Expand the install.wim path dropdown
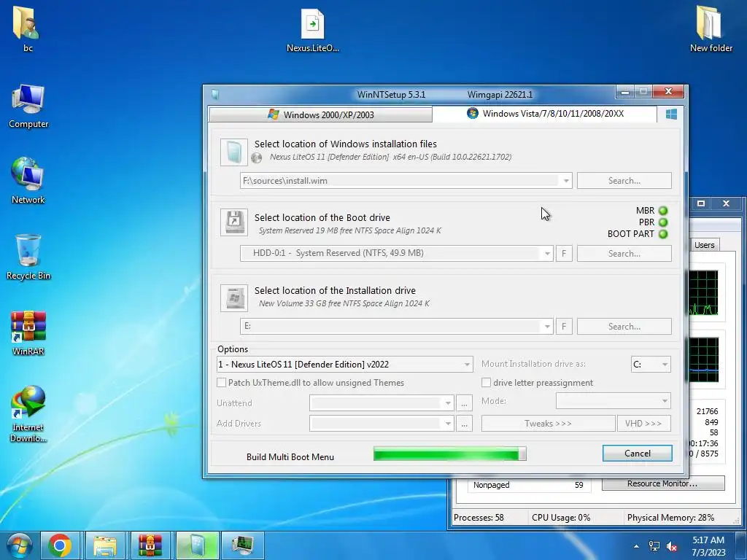This screenshot has height=560, width=747. click(x=565, y=181)
